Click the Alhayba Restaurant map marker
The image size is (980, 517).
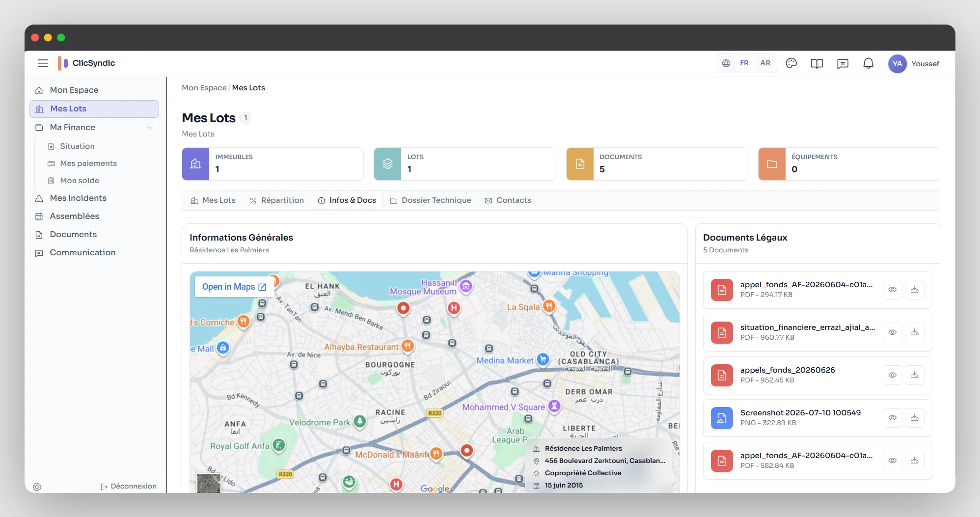408,347
